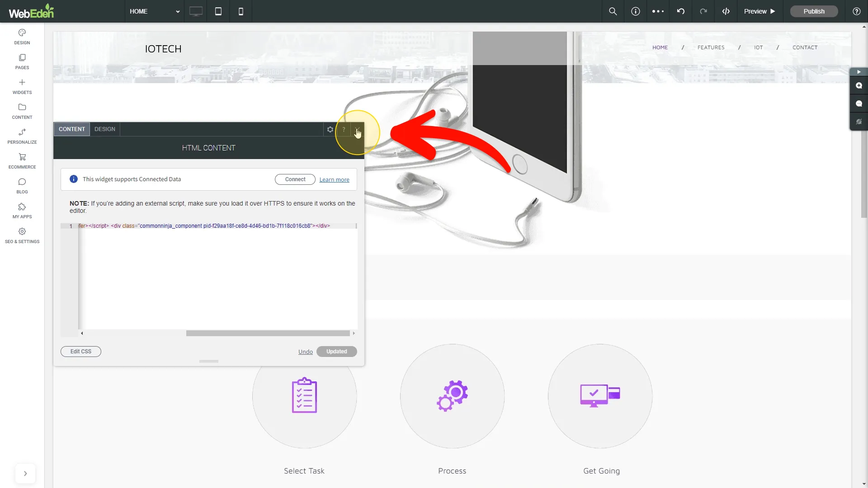The height and width of the screenshot is (488, 868).
Task: Click the IOTECH site title
Action: (x=163, y=49)
